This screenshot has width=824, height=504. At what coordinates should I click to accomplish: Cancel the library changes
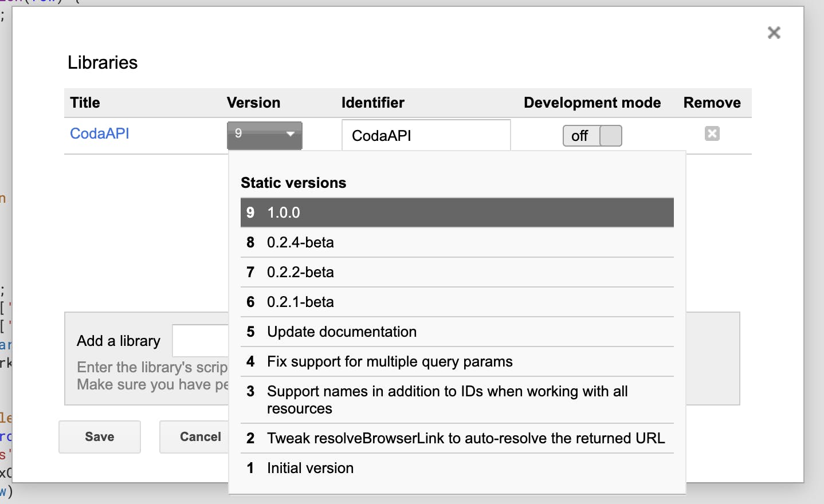tap(200, 436)
